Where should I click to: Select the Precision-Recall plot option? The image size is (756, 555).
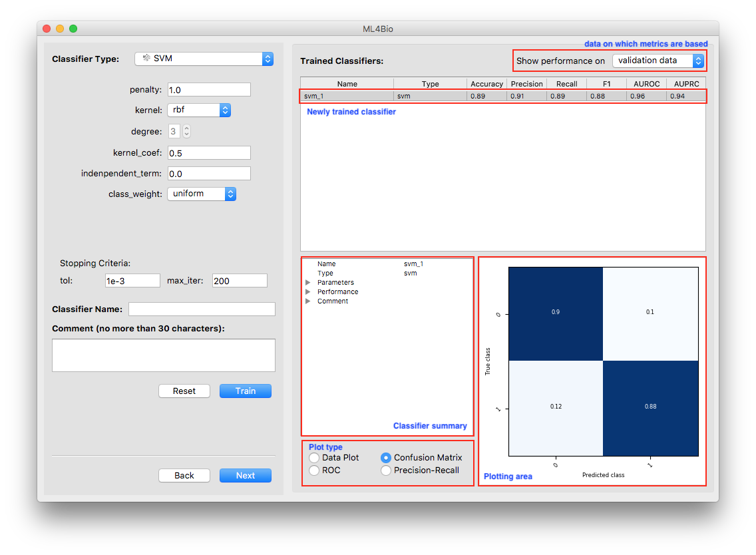(386, 470)
